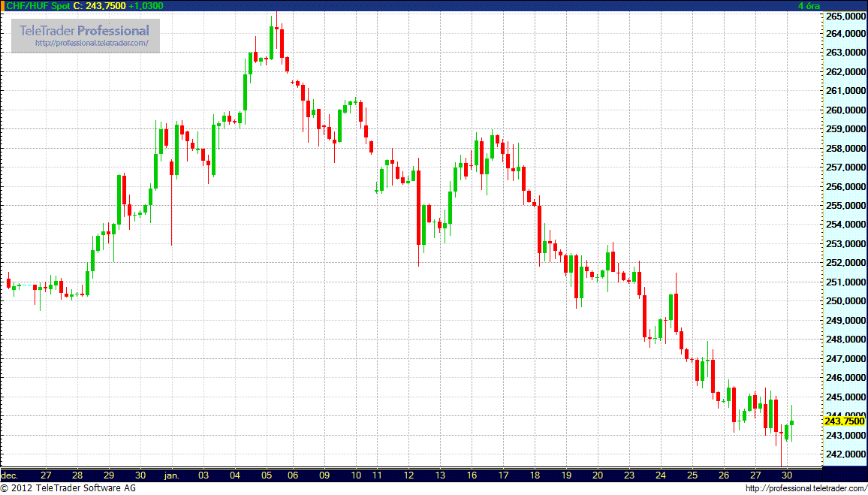The width and height of the screenshot is (868, 495).
Task: Click the 246,0000 price axis label
Action: click(846, 378)
